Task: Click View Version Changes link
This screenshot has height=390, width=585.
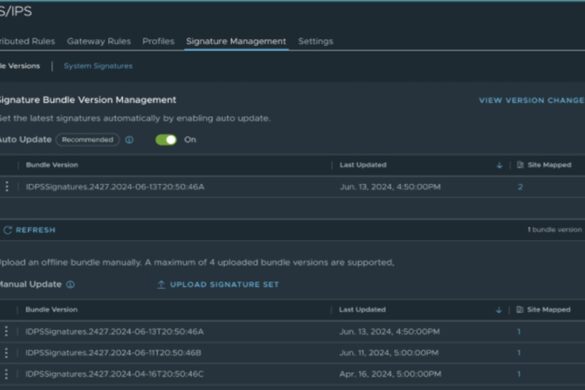Action: coord(532,100)
